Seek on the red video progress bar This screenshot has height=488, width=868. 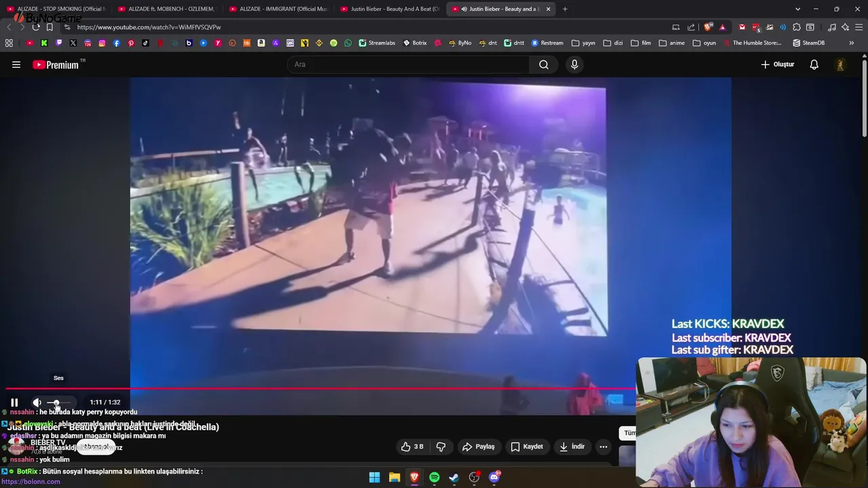[320, 388]
